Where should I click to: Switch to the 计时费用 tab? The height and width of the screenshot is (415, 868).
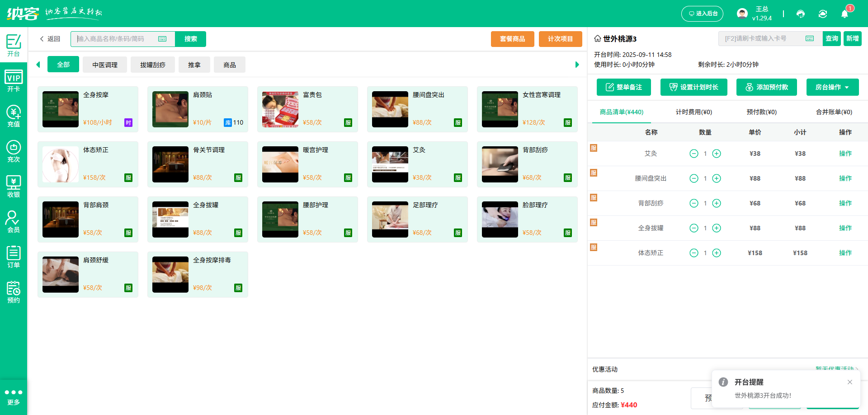pos(693,112)
